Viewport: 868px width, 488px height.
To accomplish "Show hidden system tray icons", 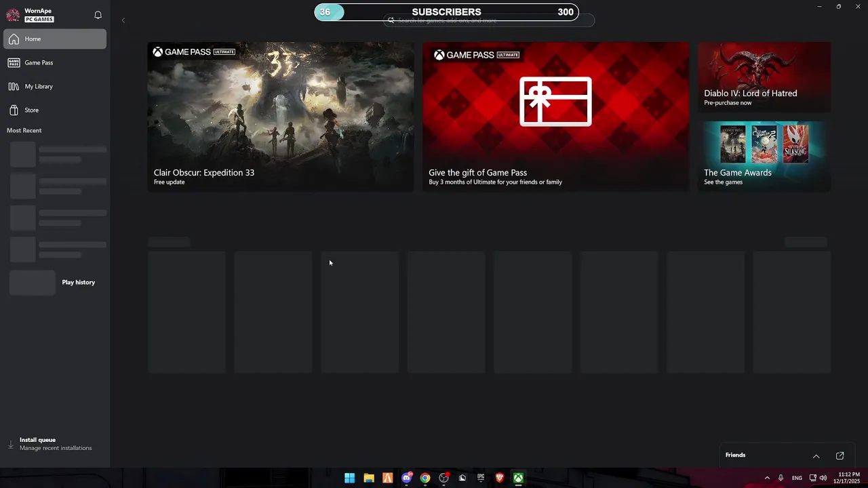I will pyautogui.click(x=767, y=478).
